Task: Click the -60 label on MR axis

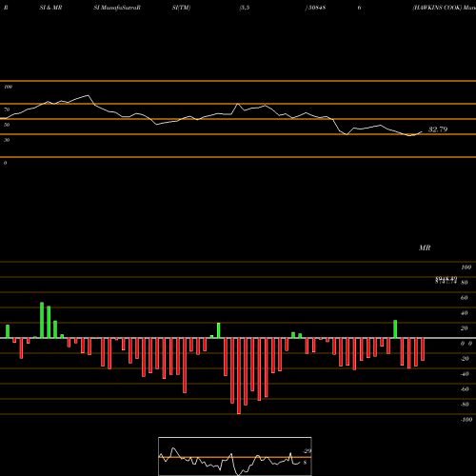Action: [465, 389]
